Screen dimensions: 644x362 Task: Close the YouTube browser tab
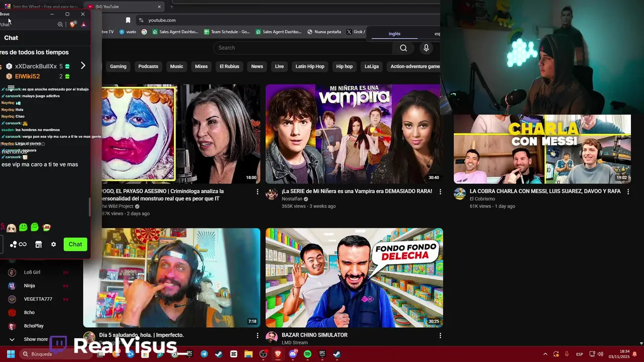point(159,7)
